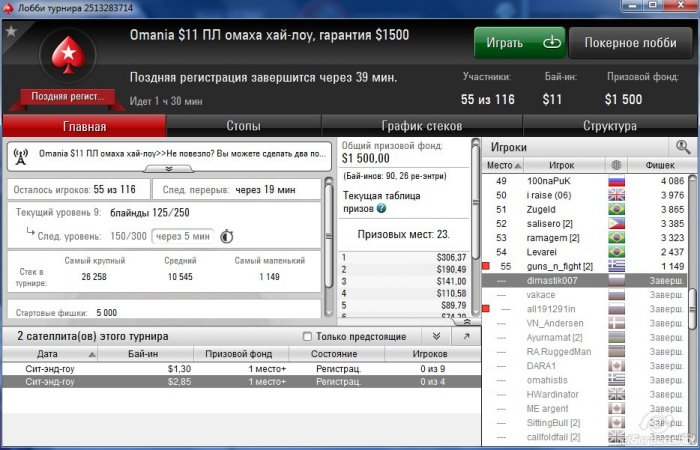
Task: Select player Levarei row
Action: (585, 252)
